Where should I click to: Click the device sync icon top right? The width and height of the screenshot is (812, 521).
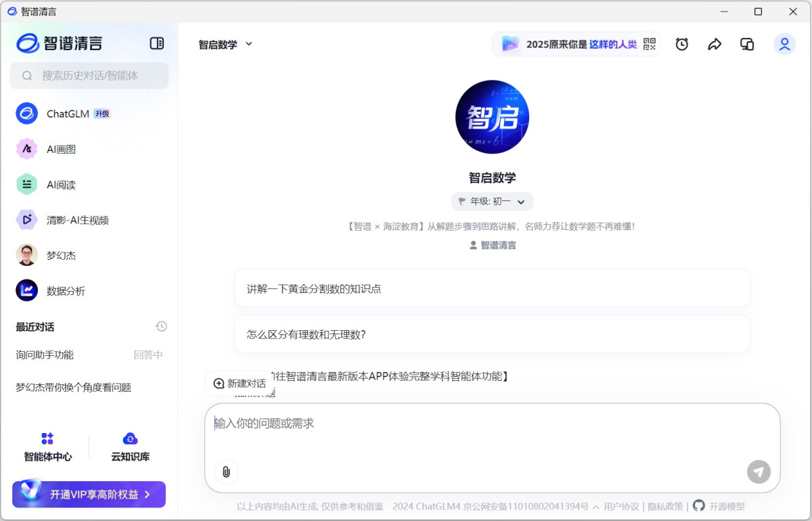(x=747, y=43)
